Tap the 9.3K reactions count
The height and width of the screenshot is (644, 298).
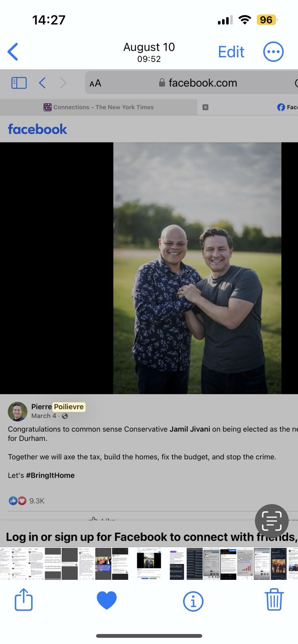coord(37,501)
